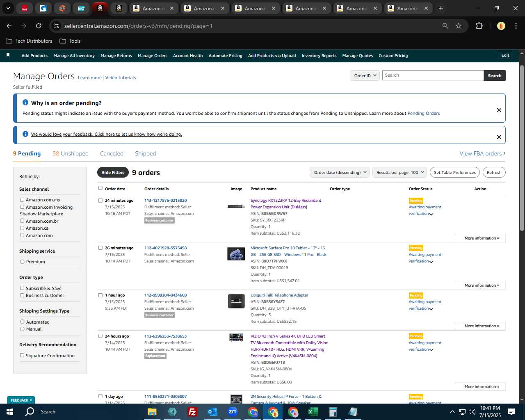Open the tab search dropdown arrow
The width and height of the screenshot is (525, 420).
click(8, 8)
